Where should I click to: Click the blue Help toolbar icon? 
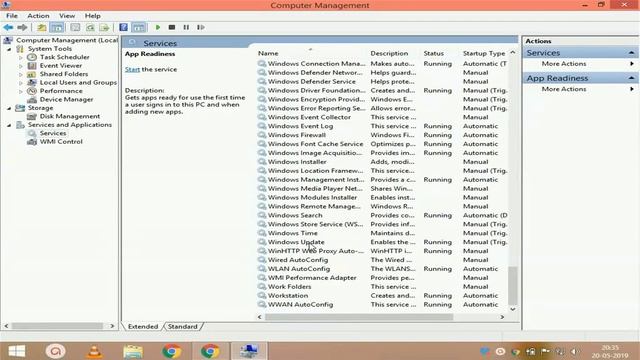(x=123, y=27)
